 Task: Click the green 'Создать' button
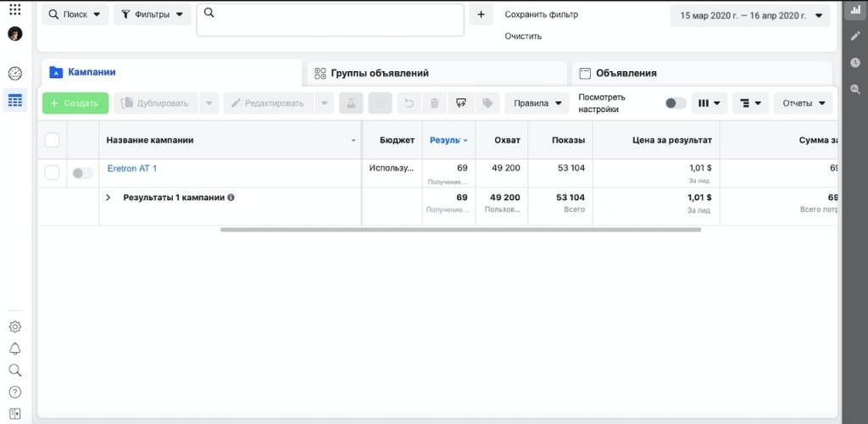click(75, 103)
